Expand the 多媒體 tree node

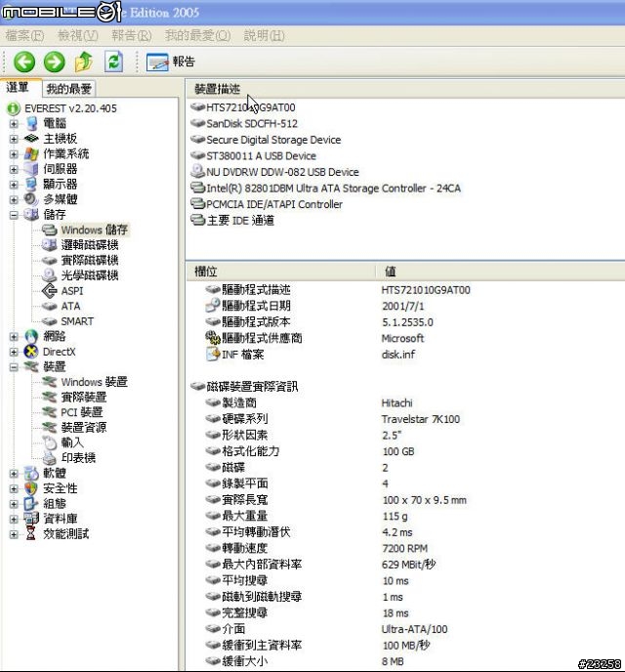(14, 199)
